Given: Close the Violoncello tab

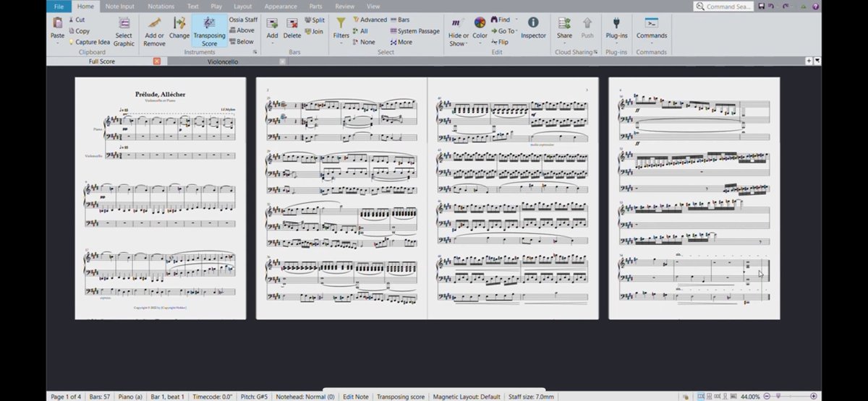Looking at the screenshot, I should 283,61.
